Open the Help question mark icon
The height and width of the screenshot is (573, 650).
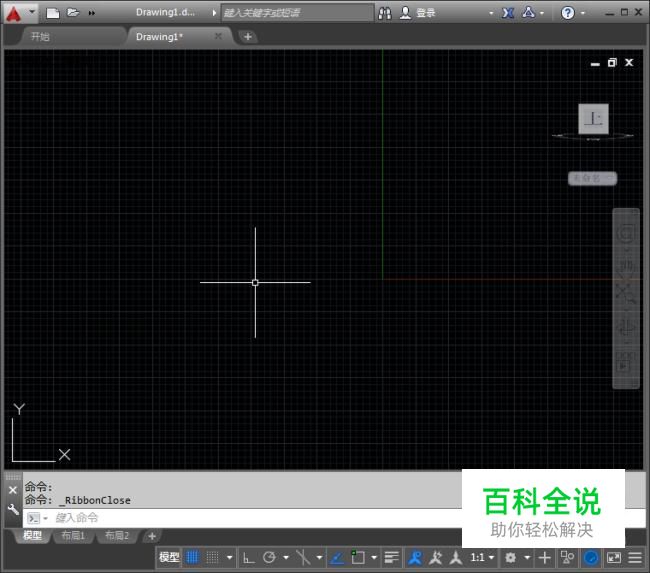pyautogui.click(x=568, y=13)
